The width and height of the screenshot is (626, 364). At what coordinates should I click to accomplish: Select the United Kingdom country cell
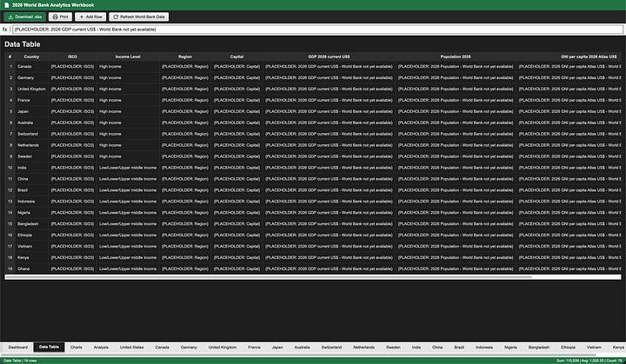coord(32,89)
